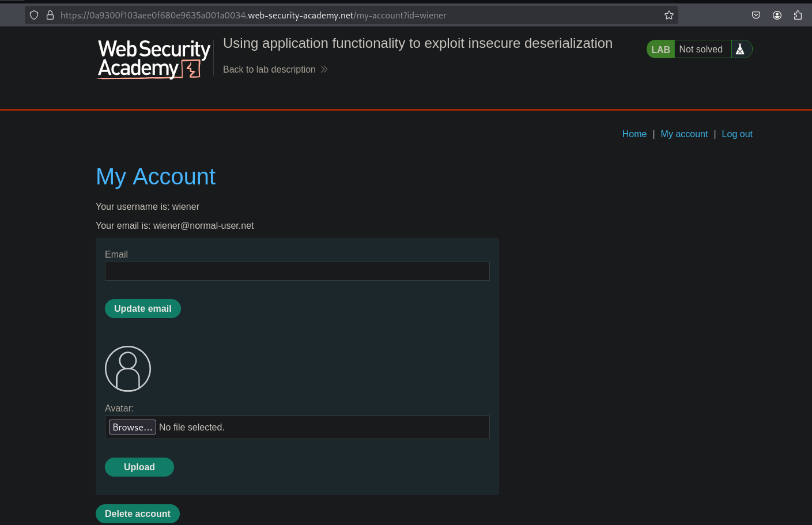Image resolution: width=812 pixels, height=525 pixels.
Task: Click the padlock site security icon
Action: 50,16
